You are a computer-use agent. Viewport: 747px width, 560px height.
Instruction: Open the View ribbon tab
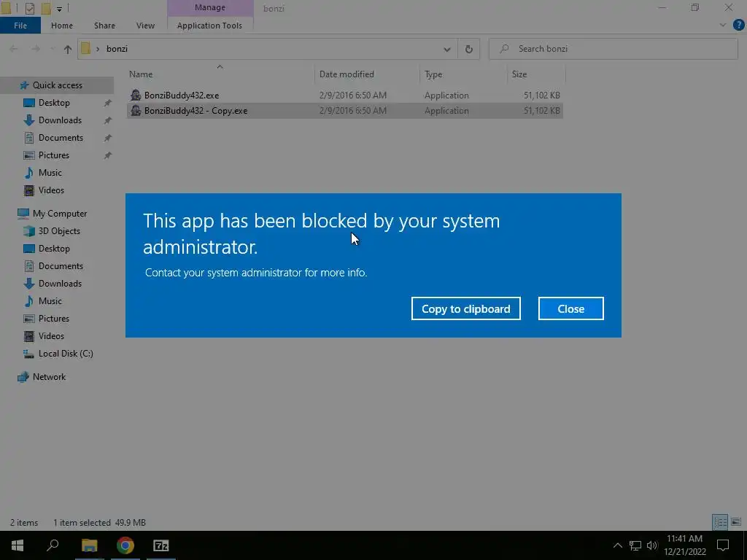point(145,26)
